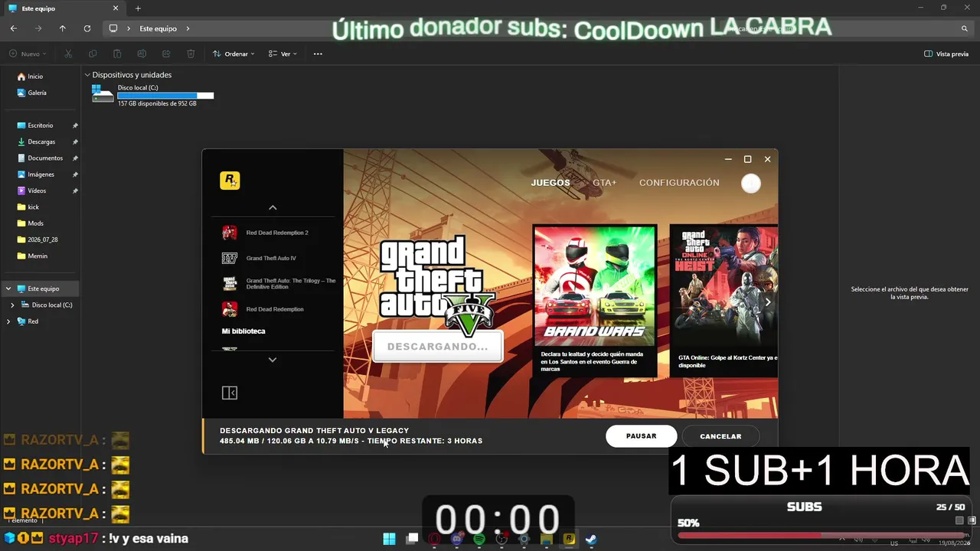The image size is (980, 551).
Task: Open Steam from the taskbar
Action: coord(591,539)
